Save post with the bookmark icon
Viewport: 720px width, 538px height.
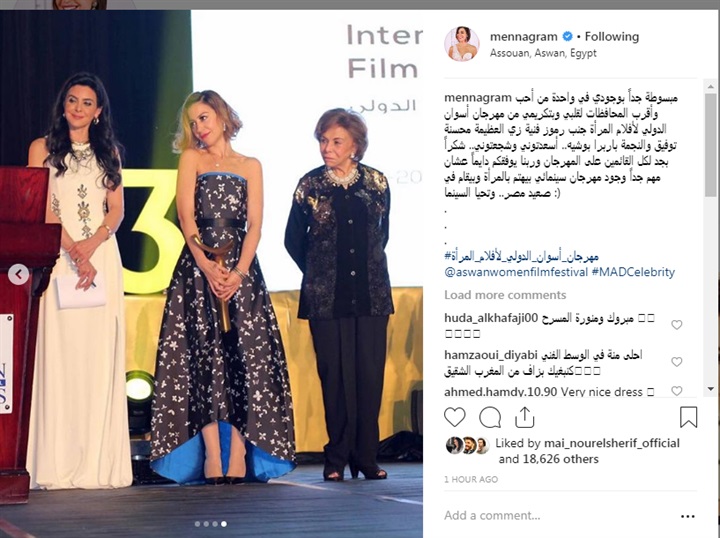point(688,417)
